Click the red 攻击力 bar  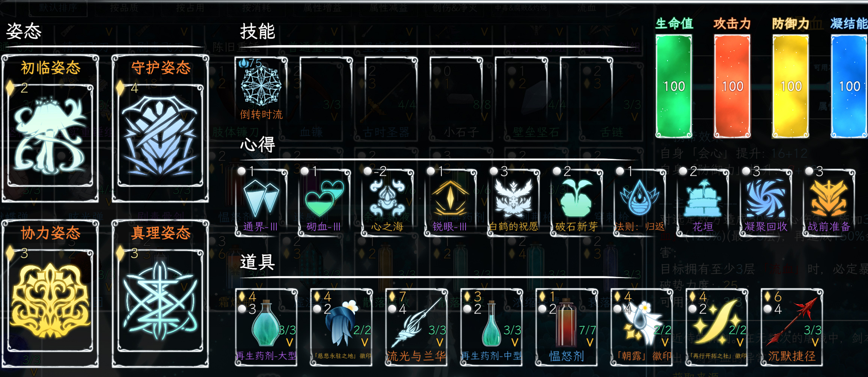point(732,86)
